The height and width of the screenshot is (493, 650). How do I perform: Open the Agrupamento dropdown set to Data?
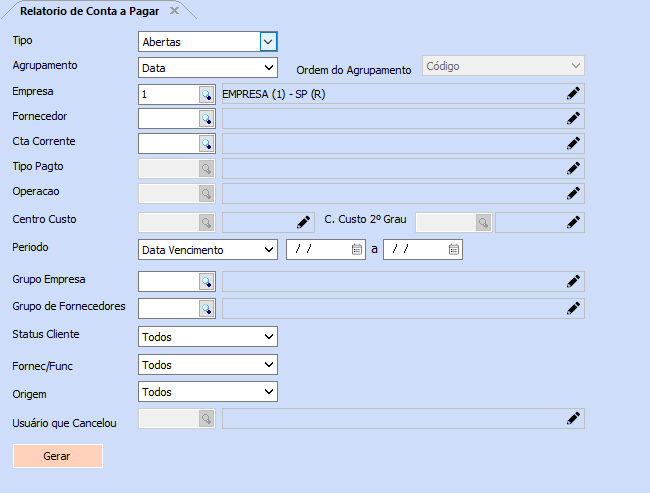(x=267, y=67)
